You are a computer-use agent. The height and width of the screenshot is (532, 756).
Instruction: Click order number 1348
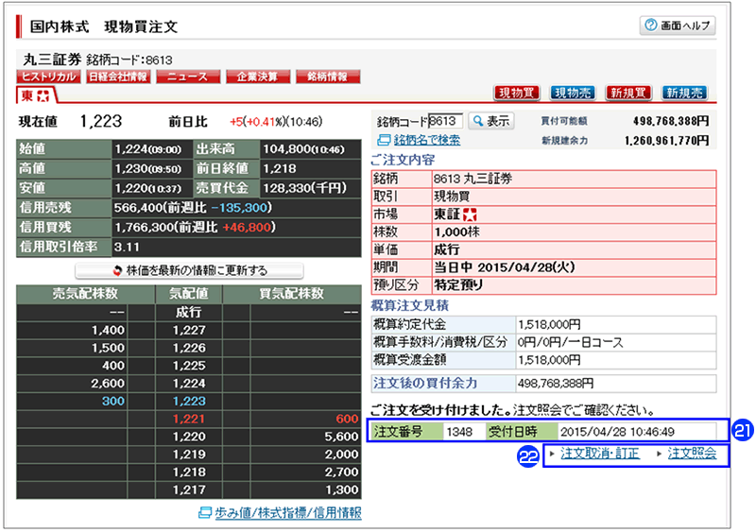pos(459,432)
